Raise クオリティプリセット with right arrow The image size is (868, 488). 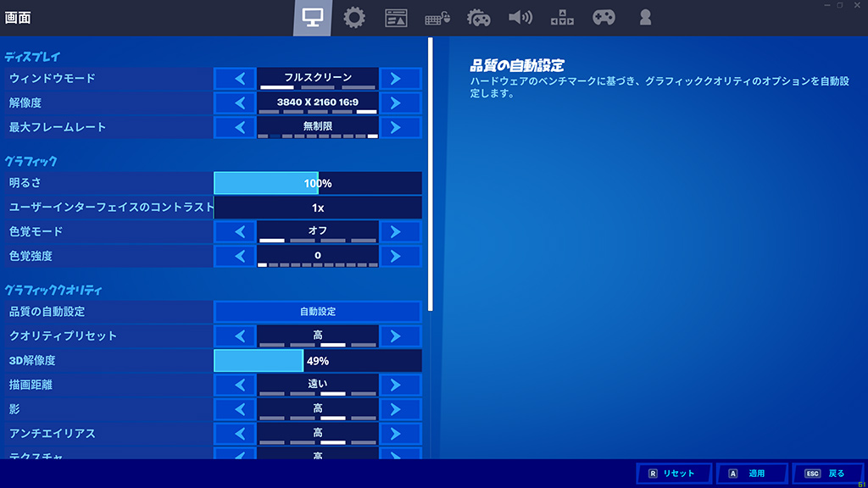pos(400,335)
